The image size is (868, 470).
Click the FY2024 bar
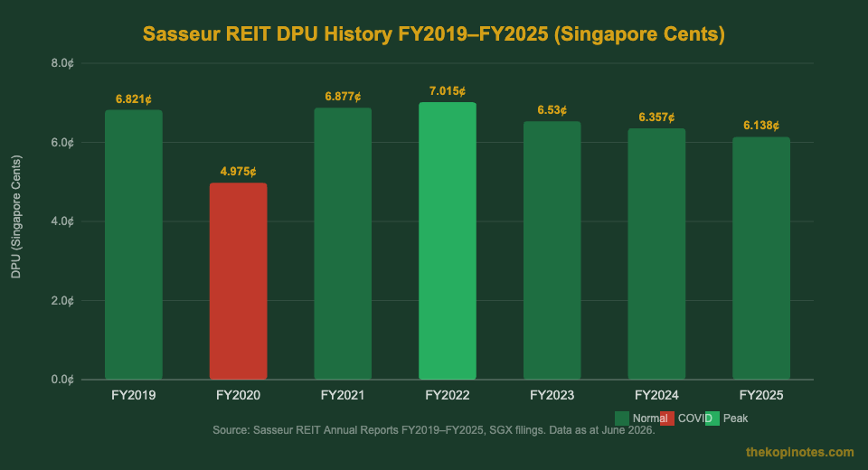[x=656, y=254]
